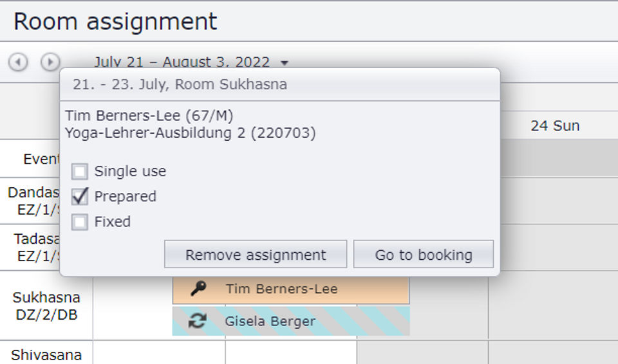Open the date range dropdown arrow
This screenshot has width=618, height=364.
click(x=285, y=63)
